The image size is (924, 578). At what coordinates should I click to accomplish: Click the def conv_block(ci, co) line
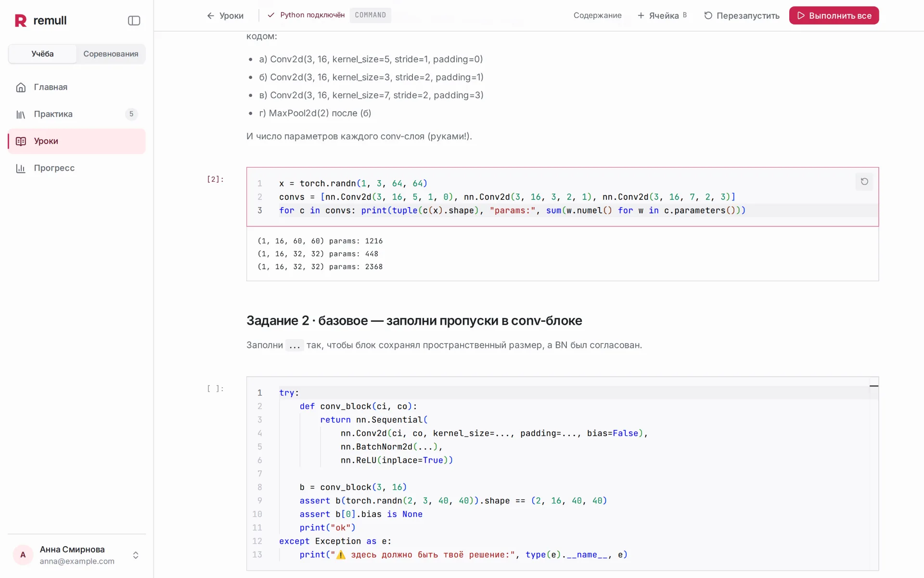point(358,406)
